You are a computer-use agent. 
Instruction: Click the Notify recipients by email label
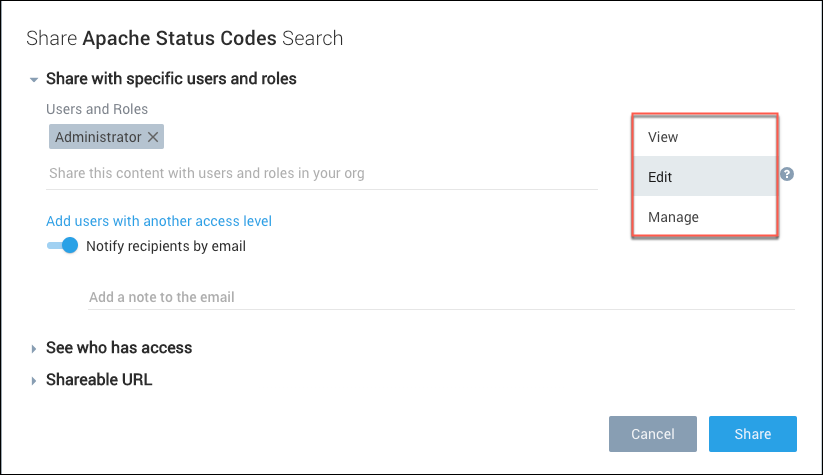(x=166, y=246)
